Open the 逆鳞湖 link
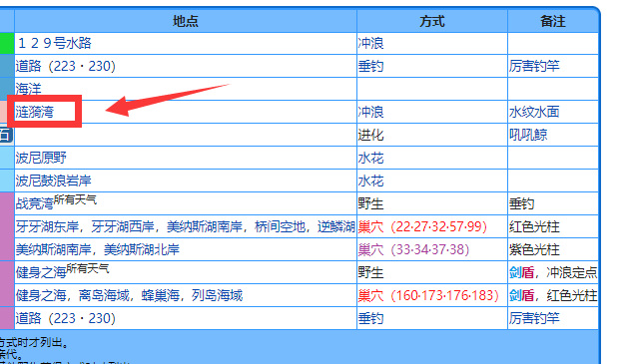Image resolution: width=637 pixels, height=364 pixels. tap(336, 226)
